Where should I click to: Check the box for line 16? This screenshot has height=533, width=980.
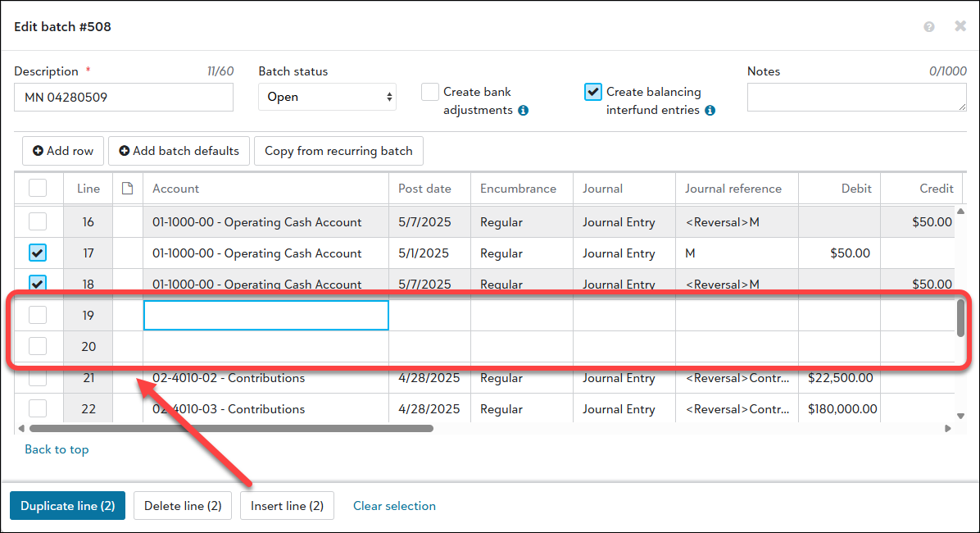click(38, 221)
